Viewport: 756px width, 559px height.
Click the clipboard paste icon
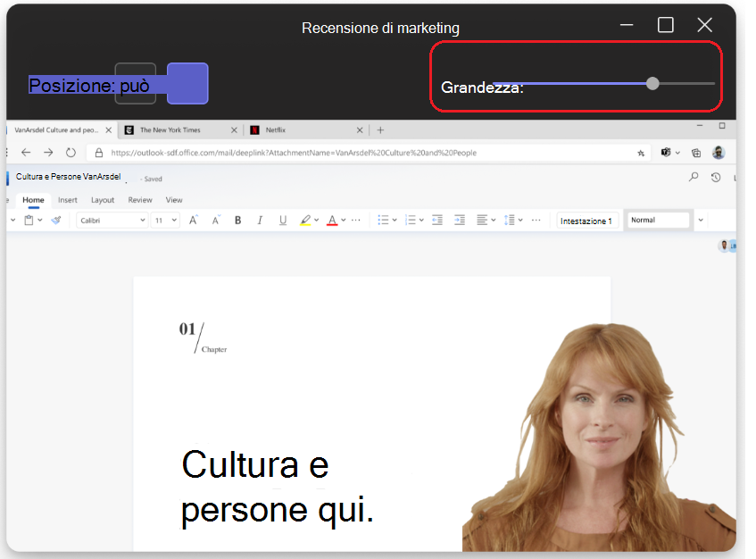pos(29,221)
